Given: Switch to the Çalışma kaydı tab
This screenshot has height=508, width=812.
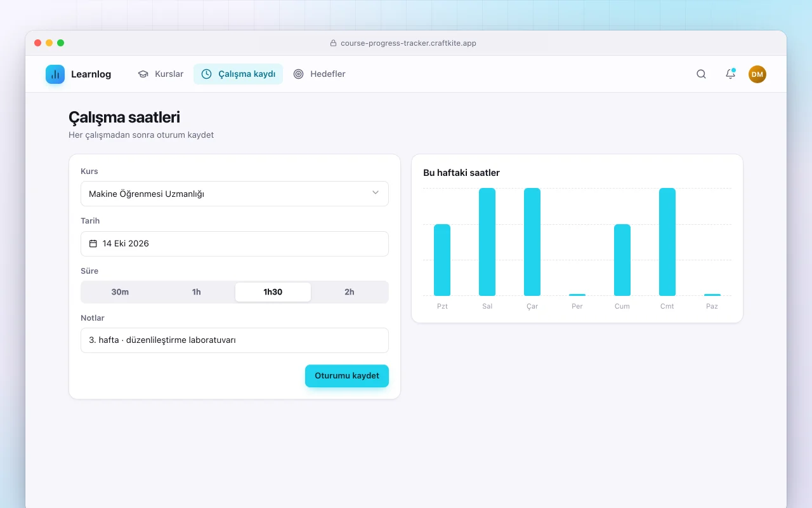Looking at the screenshot, I should 239,74.
